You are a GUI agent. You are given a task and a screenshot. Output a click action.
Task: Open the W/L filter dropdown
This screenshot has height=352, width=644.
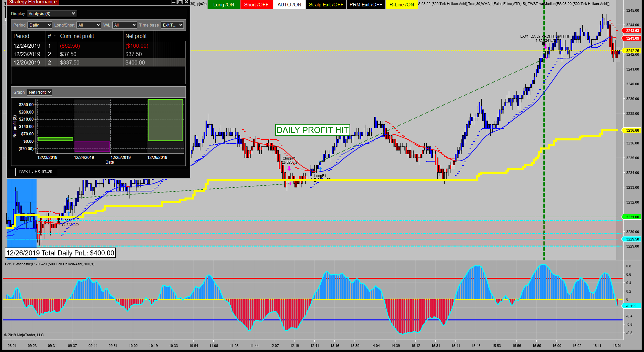pyautogui.click(x=125, y=25)
